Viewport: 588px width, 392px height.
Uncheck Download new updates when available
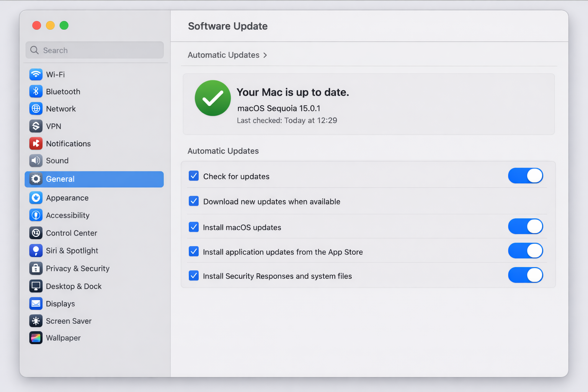pos(194,201)
